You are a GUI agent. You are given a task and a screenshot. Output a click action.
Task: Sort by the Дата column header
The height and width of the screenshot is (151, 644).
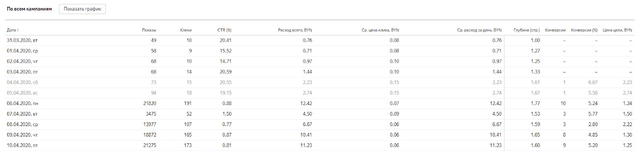pos(13,30)
